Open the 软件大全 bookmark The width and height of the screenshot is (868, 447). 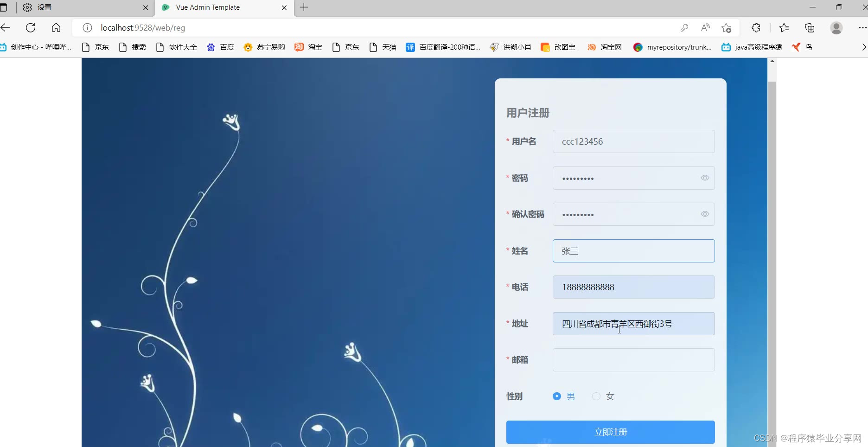(x=177, y=47)
